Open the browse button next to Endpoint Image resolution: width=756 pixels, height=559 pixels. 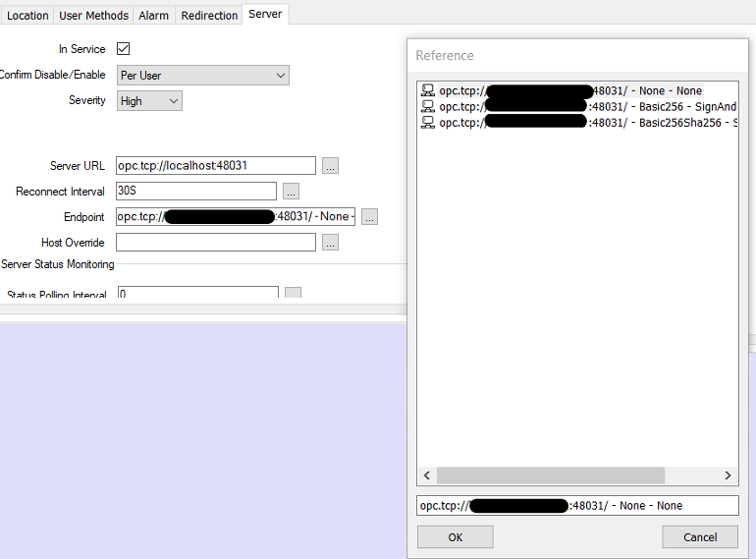[369, 217]
